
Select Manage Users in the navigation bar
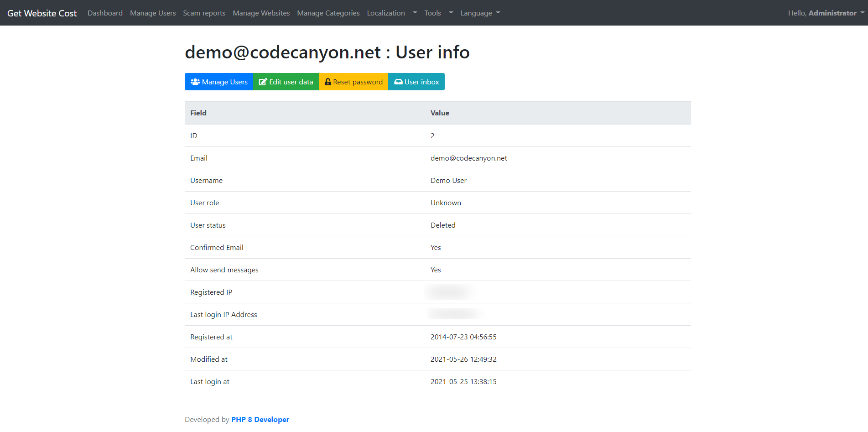point(153,13)
